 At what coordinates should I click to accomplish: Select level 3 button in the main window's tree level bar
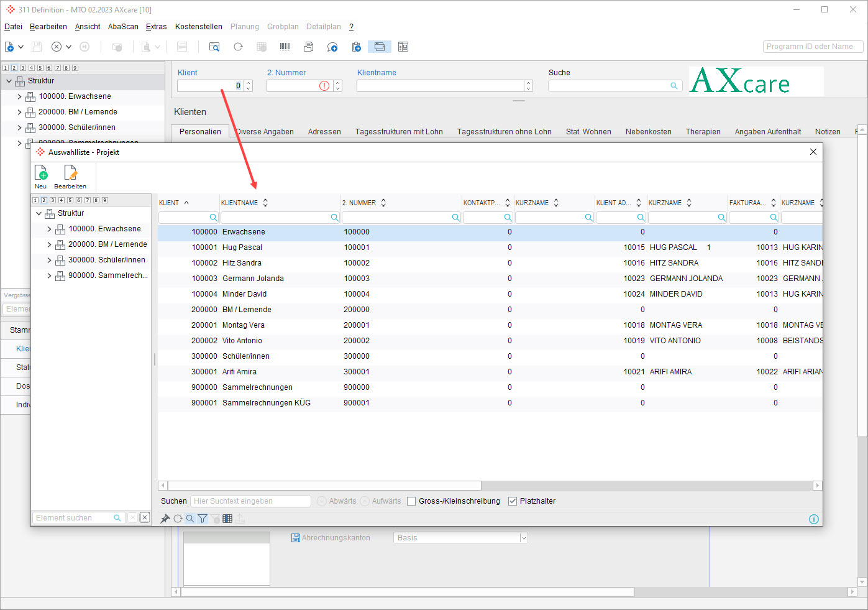click(23, 68)
